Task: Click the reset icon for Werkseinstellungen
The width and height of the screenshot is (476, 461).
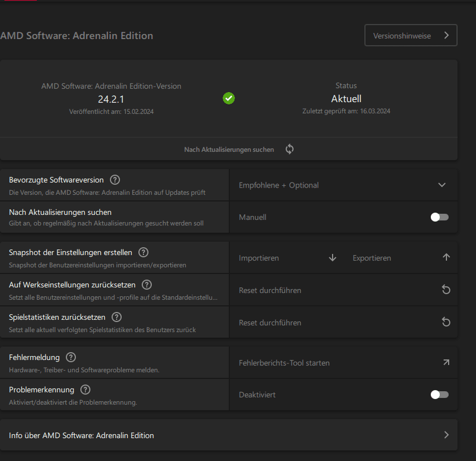Action: coord(446,290)
